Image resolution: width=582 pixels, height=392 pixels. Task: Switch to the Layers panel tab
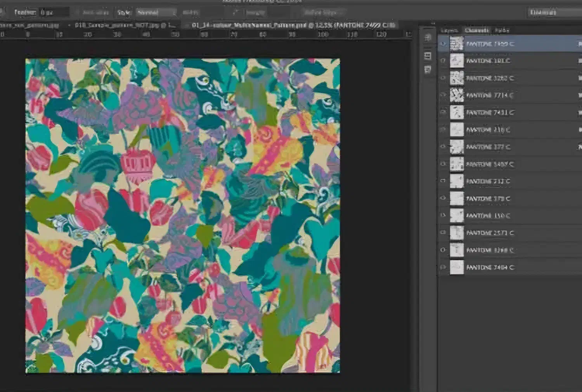tap(449, 30)
